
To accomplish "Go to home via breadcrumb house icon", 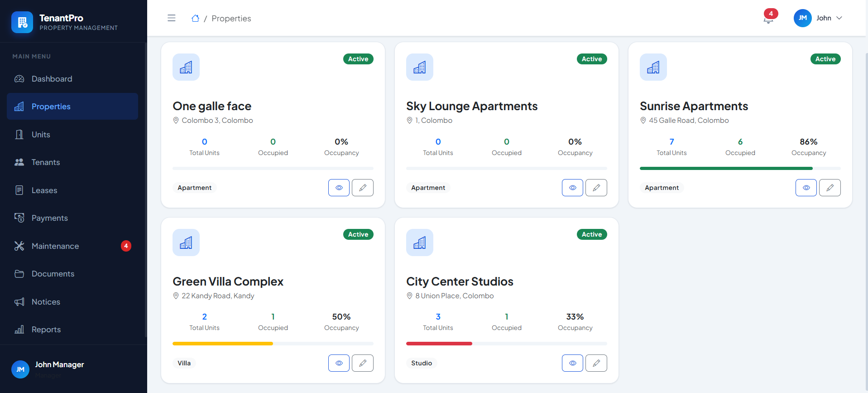I will 195,18.
